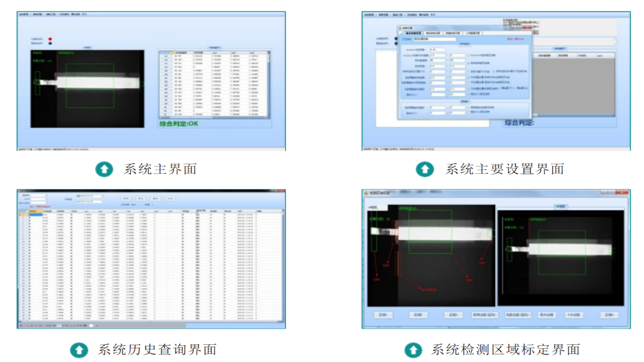
Task: Click the leftmost of four buttons in history query
Action: pos(126,199)
